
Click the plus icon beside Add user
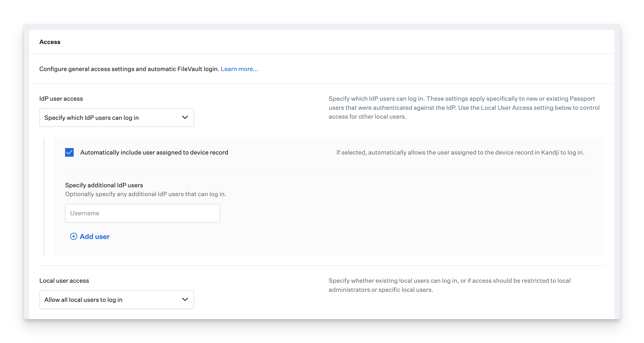[x=73, y=237]
